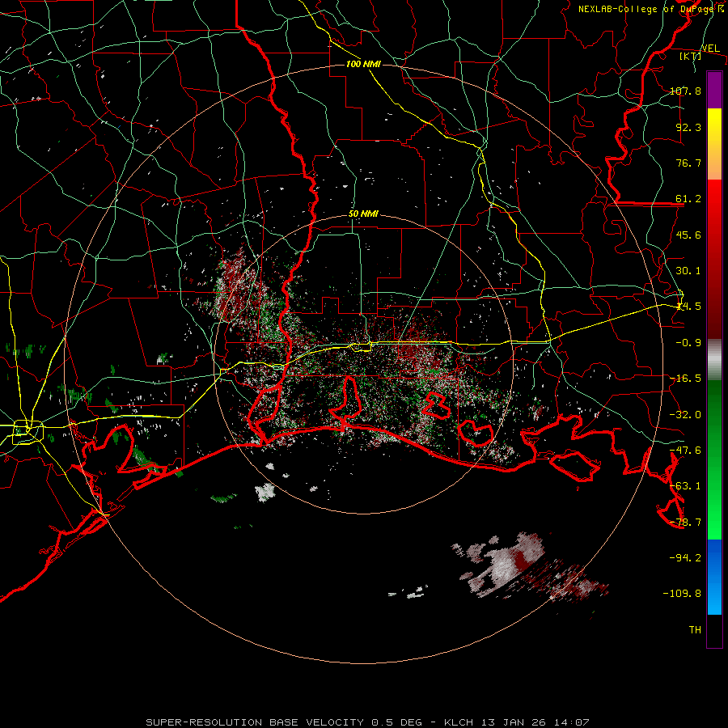This screenshot has height=728, width=728.
Task: Click the 76.7 velocity label
Action: (688, 163)
